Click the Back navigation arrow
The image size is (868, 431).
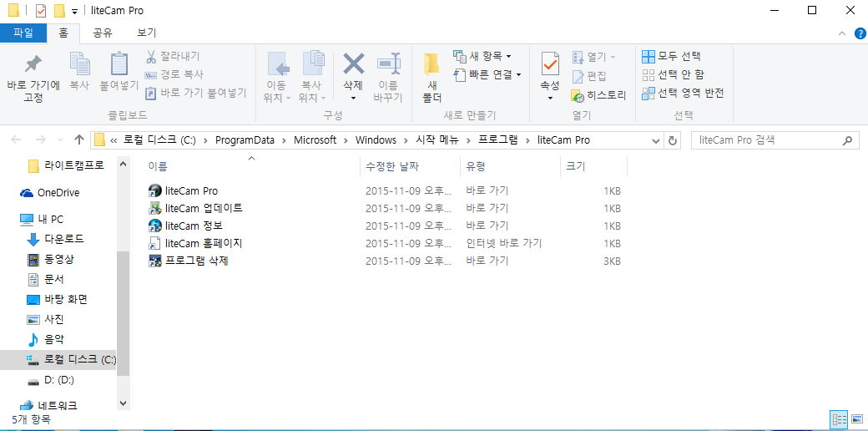point(16,140)
